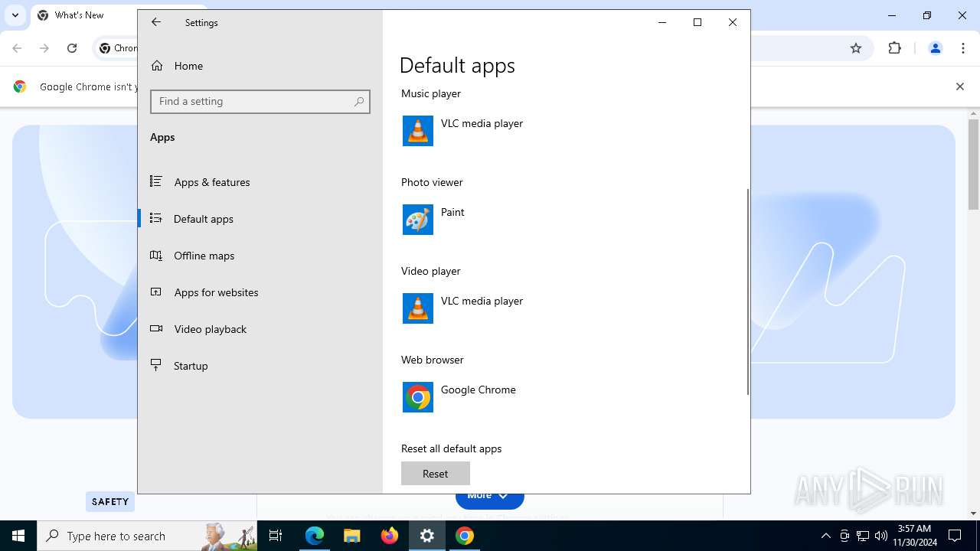Click Chrome forward navigation arrow
Screen dimensions: 980x551
[x=44, y=48]
